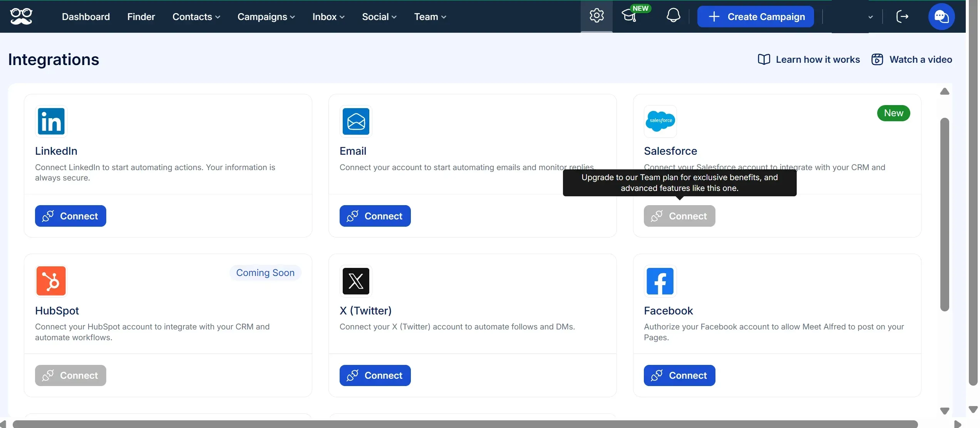Expand the Campaigns menu
The width and height of the screenshot is (980, 428).
click(266, 17)
